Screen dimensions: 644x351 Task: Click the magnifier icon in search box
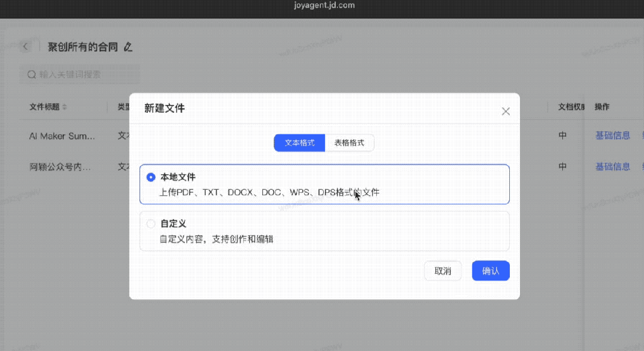click(31, 75)
